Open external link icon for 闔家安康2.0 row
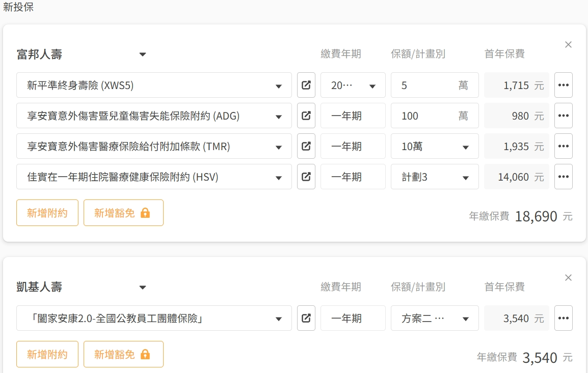 tap(306, 318)
